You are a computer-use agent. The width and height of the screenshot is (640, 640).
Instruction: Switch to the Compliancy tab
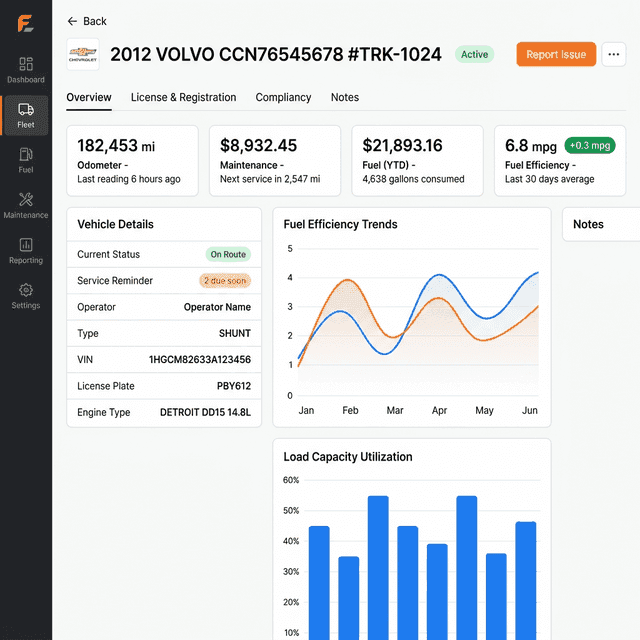[283, 98]
